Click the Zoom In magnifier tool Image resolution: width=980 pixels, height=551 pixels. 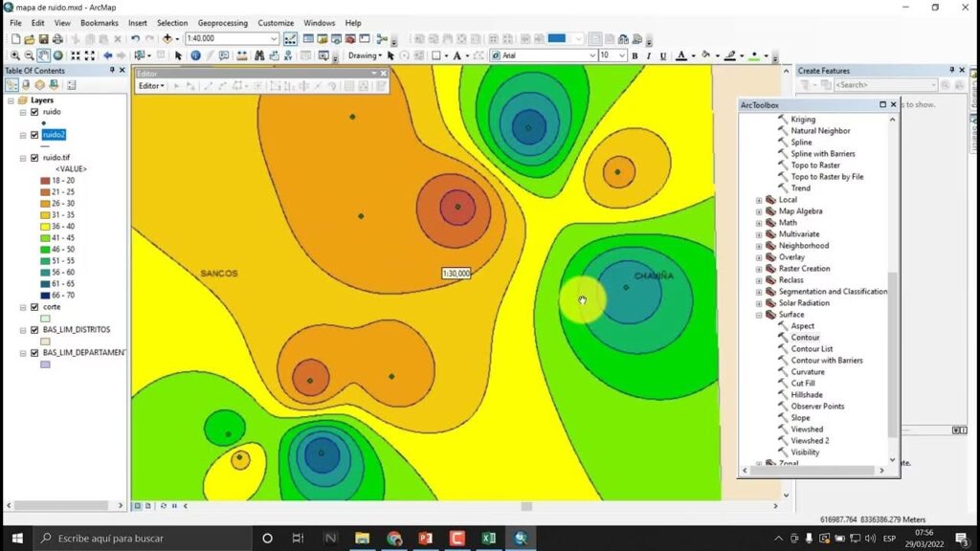[15, 55]
